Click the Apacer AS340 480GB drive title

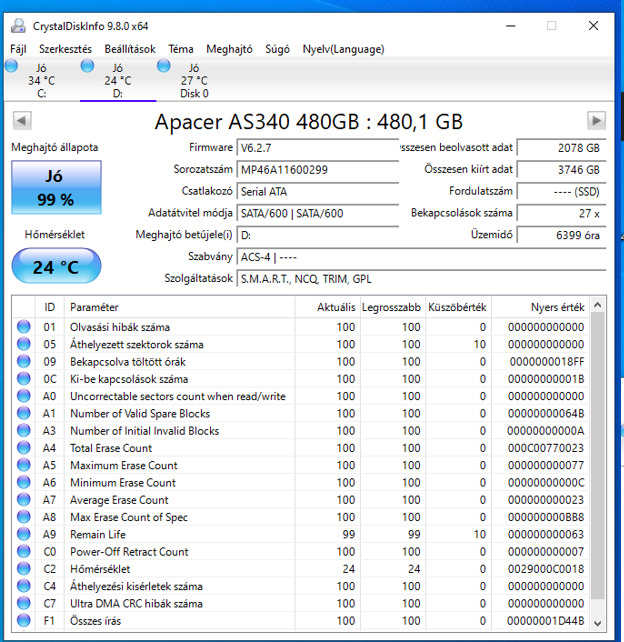(x=309, y=122)
